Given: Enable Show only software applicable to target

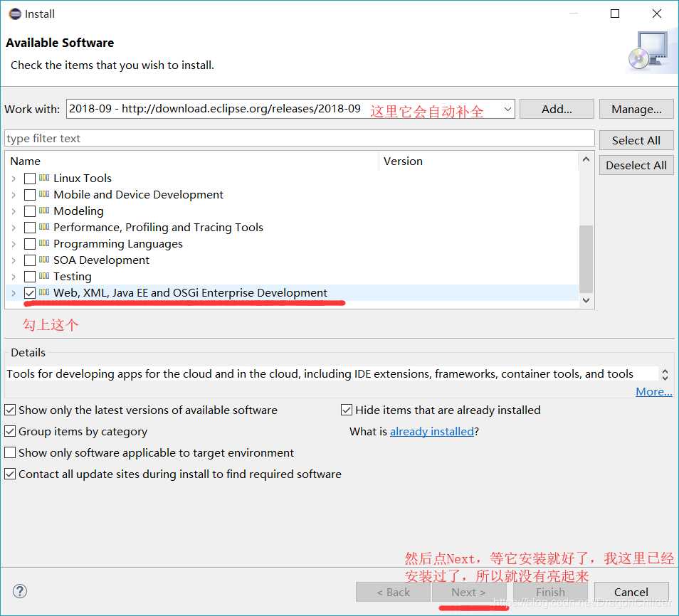Looking at the screenshot, I should pyautogui.click(x=10, y=452).
